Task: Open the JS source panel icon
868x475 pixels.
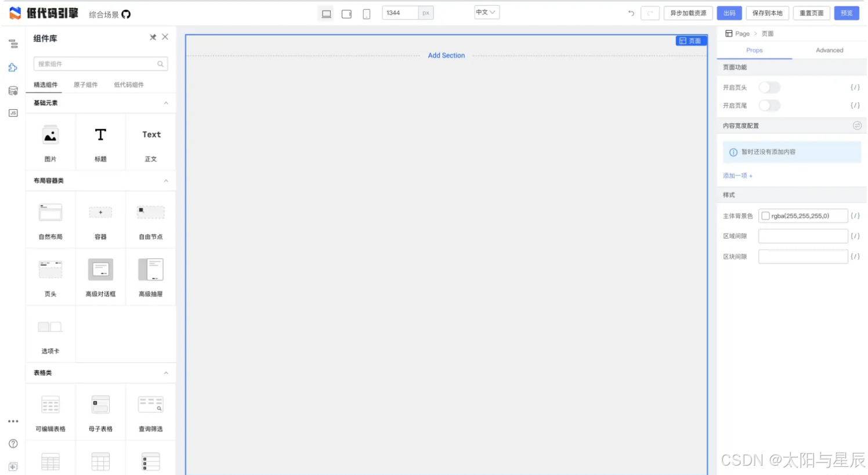Action: click(x=13, y=113)
